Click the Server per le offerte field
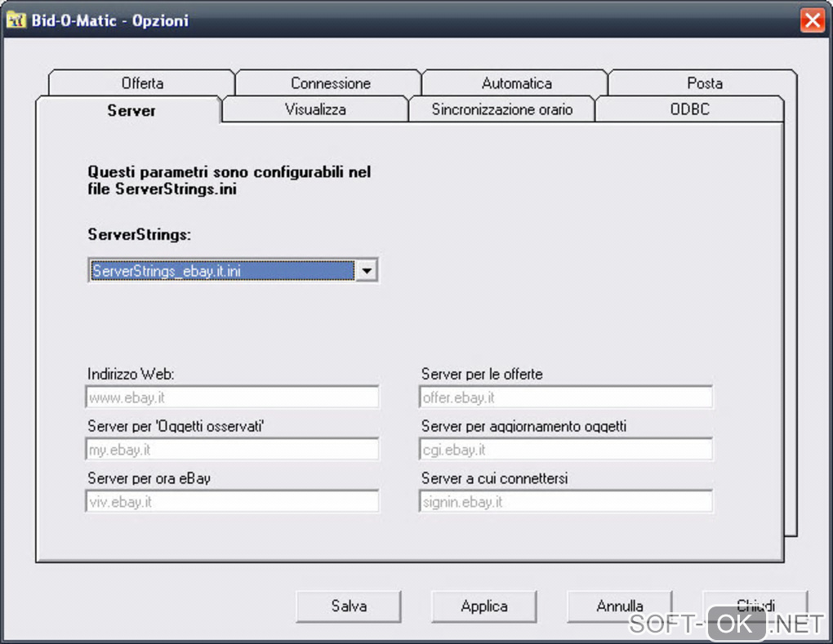This screenshot has width=833, height=644. 566,398
